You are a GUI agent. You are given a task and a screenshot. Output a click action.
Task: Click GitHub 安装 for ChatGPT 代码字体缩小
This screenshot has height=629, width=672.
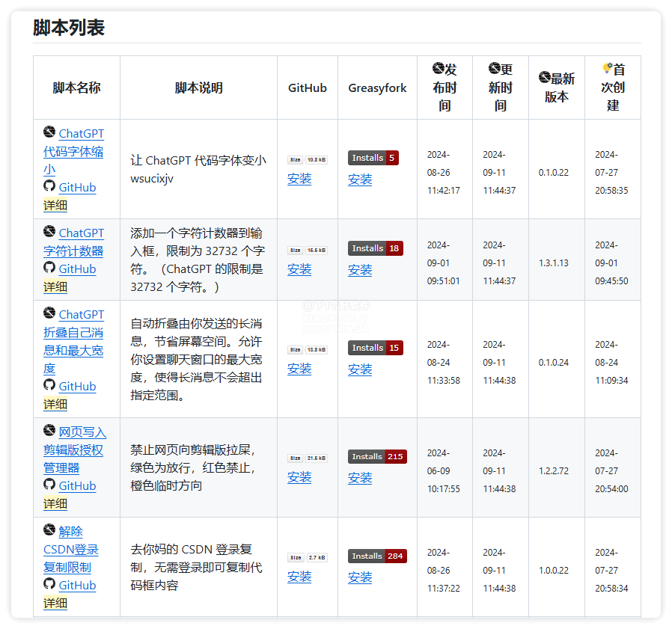[299, 179]
